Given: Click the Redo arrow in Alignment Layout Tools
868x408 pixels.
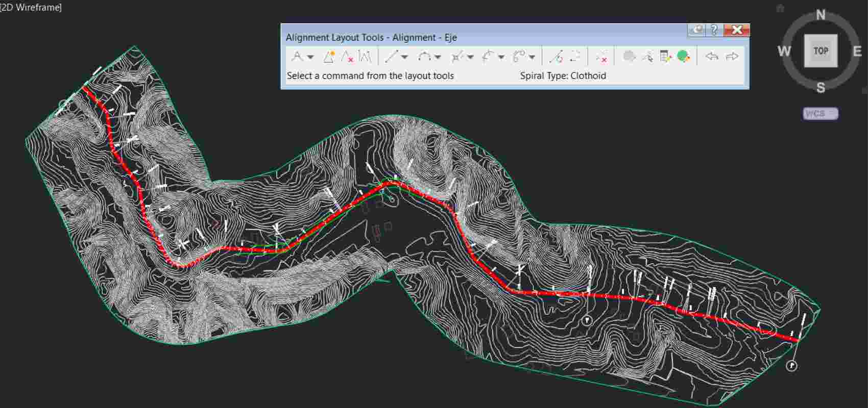Looking at the screenshot, I should (x=732, y=57).
